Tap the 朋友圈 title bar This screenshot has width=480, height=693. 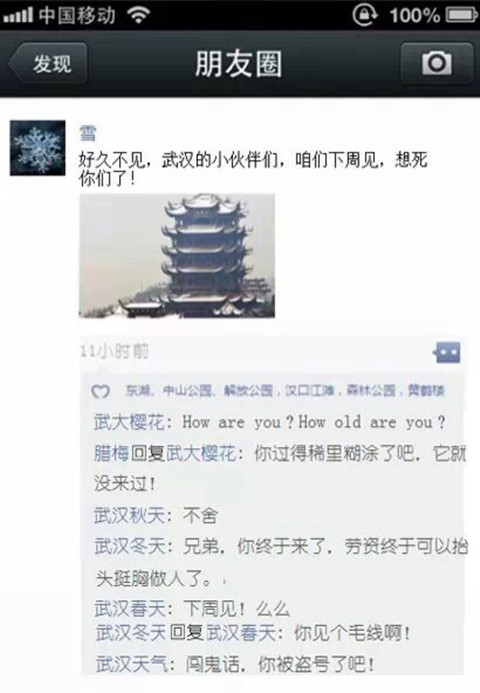coord(239,63)
